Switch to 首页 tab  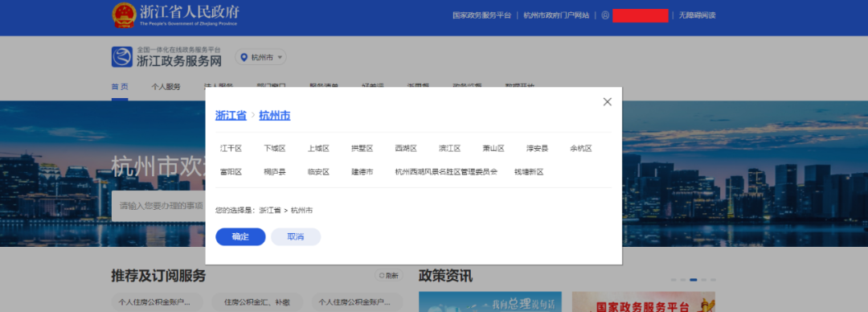pyautogui.click(x=120, y=87)
